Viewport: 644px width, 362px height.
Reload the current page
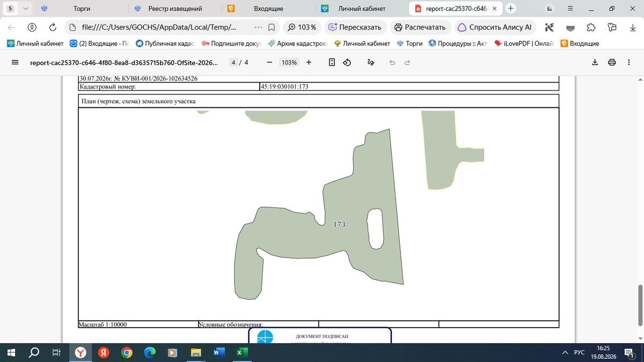click(x=53, y=27)
